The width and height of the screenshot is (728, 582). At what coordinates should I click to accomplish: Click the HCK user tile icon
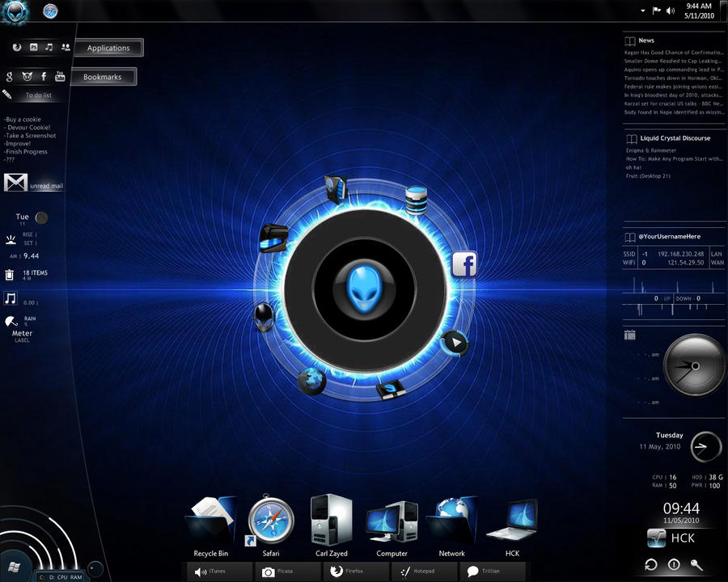click(x=657, y=538)
